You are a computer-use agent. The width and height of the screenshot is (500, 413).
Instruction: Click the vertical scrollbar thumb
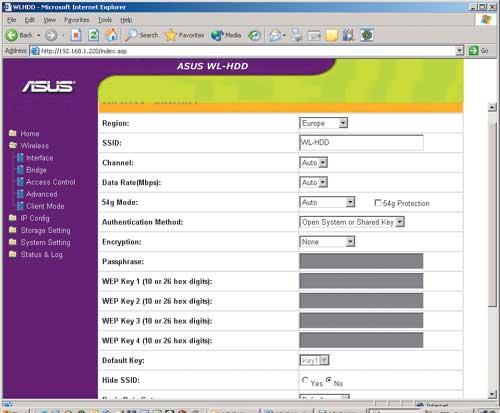[x=492, y=214]
